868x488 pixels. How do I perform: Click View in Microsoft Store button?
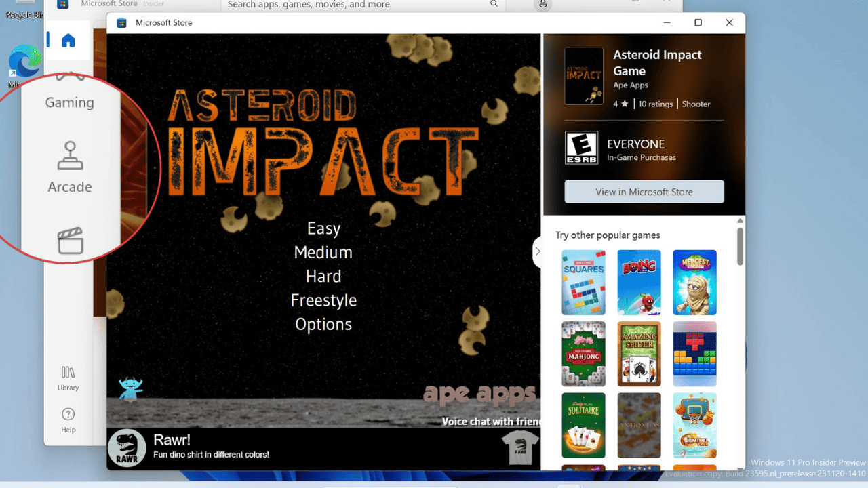644,192
